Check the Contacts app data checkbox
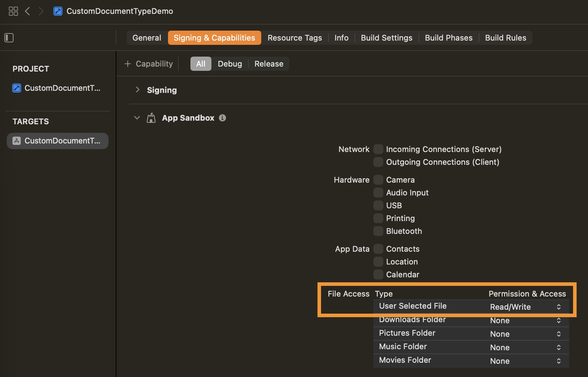 (x=378, y=249)
